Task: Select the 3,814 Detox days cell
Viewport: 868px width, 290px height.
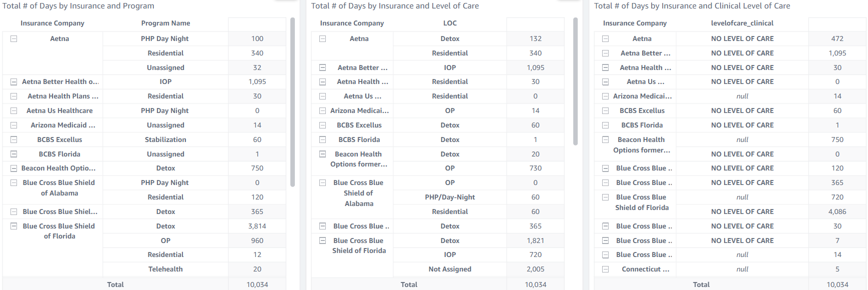Action: click(257, 226)
